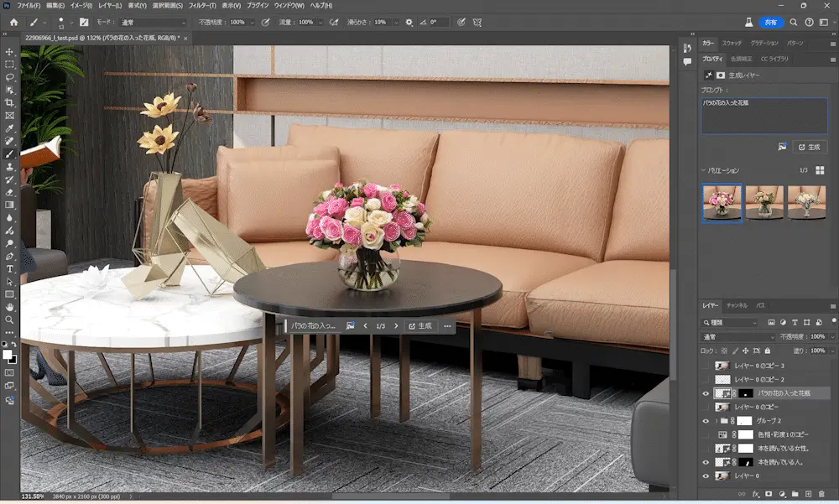
Task: Click the 生成 button in Properties panel
Action: pos(810,147)
